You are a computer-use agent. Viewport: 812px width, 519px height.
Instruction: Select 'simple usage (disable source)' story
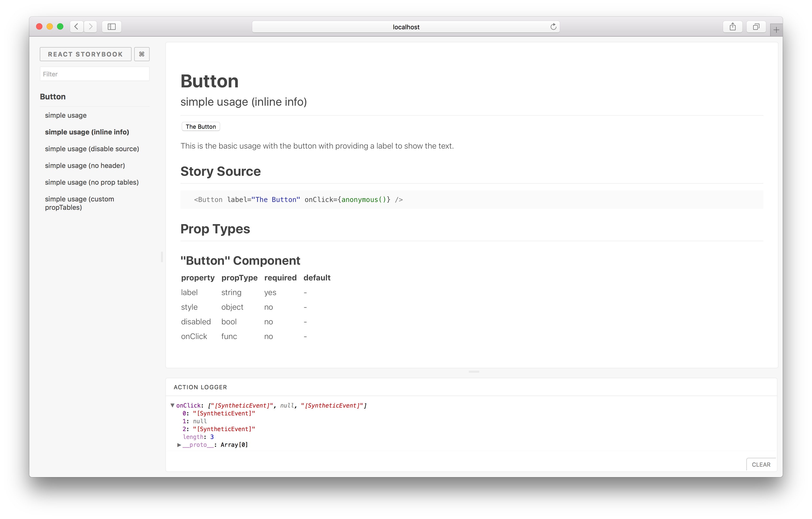tap(92, 149)
